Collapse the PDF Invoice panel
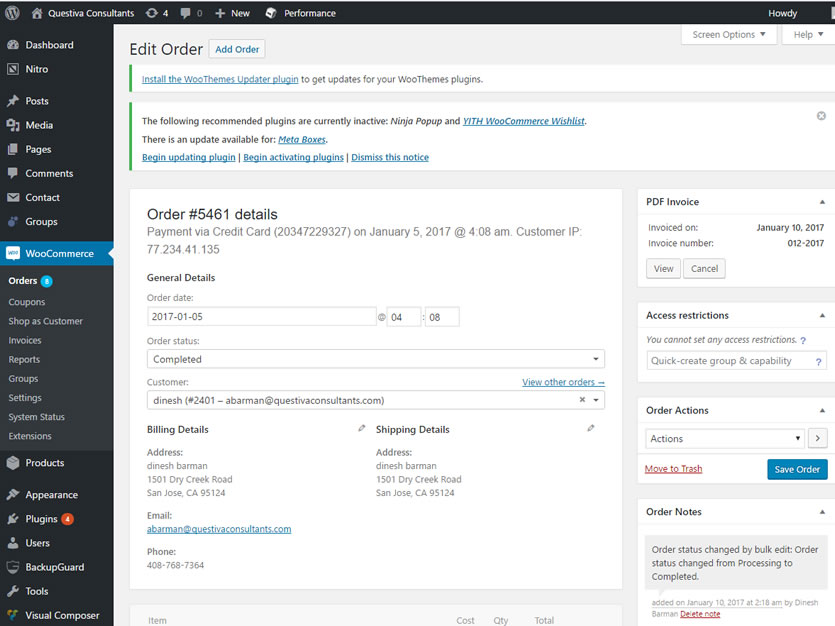Image resolution: width=835 pixels, height=626 pixels. pos(822,202)
